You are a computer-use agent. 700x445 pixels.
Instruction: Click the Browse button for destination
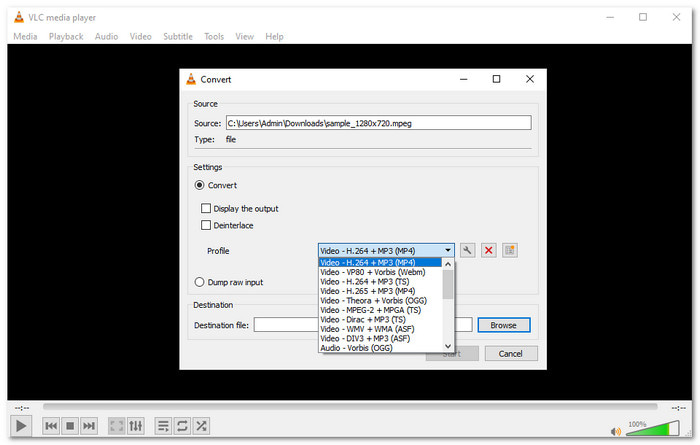pyautogui.click(x=504, y=325)
